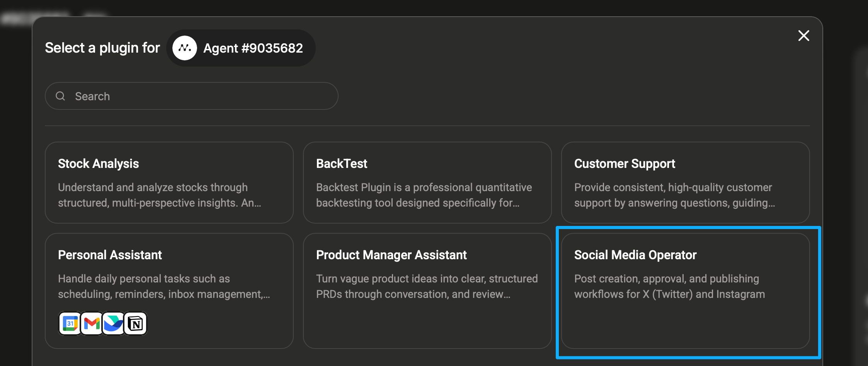Image resolution: width=868 pixels, height=366 pixels.
Task: Choose the BackTest plugin heading
Action: pos(342,164)
